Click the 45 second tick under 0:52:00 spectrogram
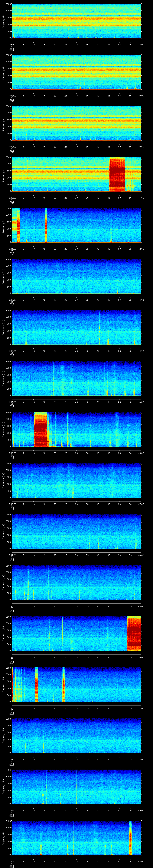Viewport: 153px width, 868px height. point(109,810)
